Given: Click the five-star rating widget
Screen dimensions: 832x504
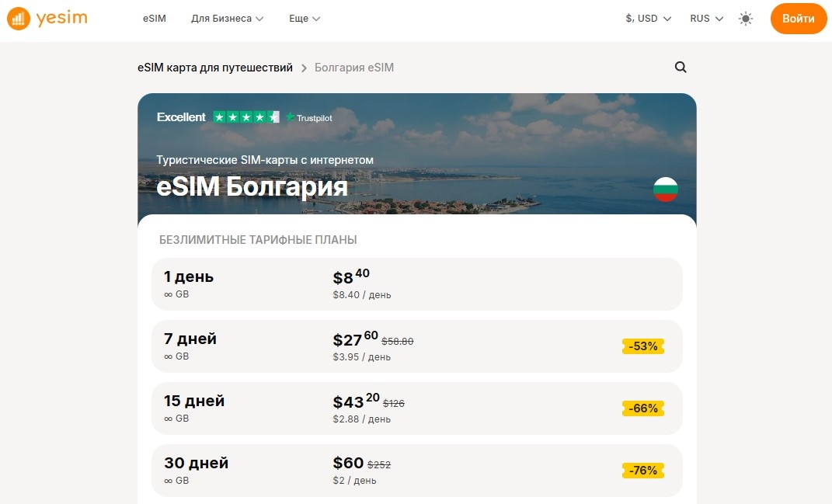Looking at the screenshot, I should tap(245, 117).
